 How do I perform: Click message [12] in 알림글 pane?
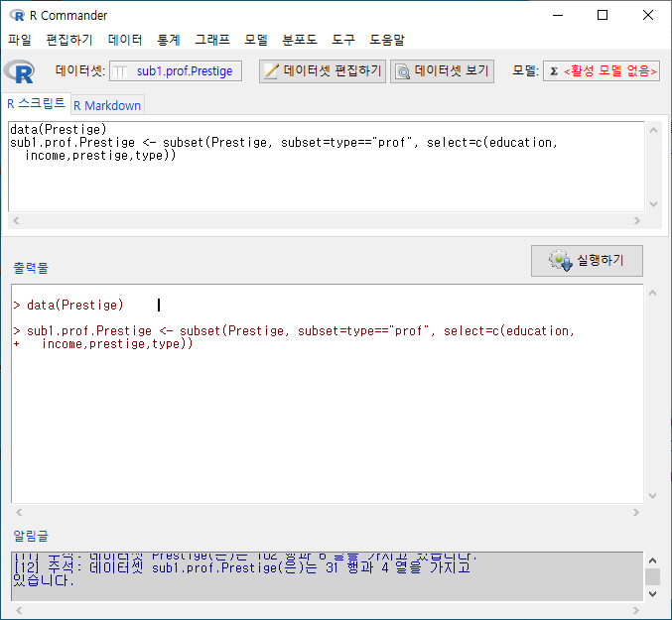242,574
